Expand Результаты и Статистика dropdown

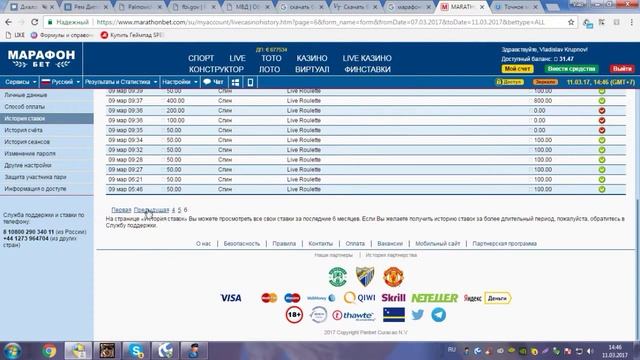coord(121,82)
